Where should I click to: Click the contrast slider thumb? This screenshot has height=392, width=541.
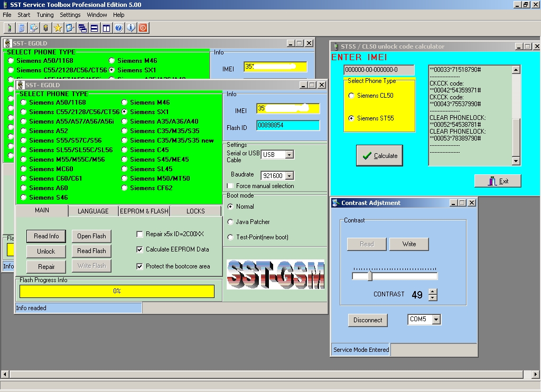(x=370, y=276)
